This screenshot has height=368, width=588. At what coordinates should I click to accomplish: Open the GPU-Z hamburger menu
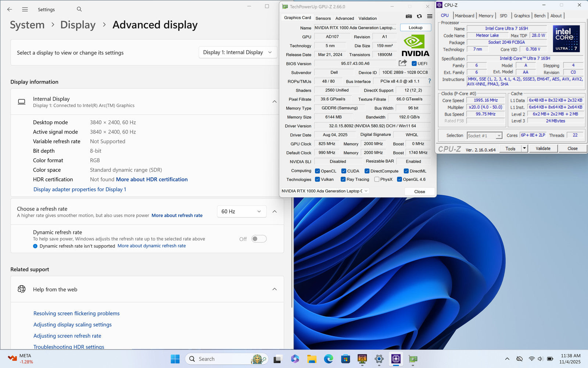coord(430,16)
